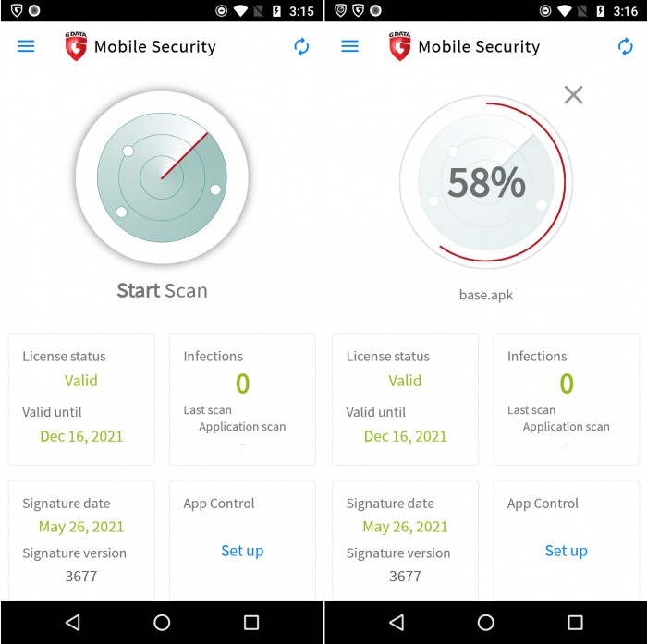Tap Android back button on left screen
The height and width of the screenshot is (644, 647).
73,622
